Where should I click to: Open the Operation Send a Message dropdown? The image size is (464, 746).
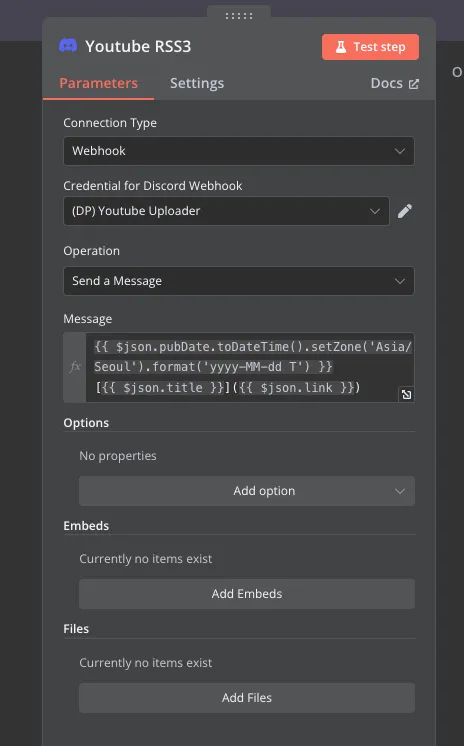(239, 281)
